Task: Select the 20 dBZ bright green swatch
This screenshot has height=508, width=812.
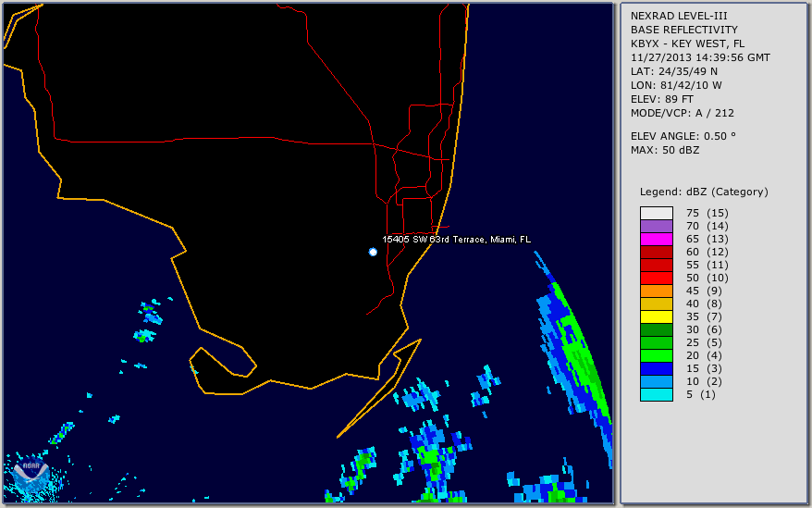Action: click(657, 355)
